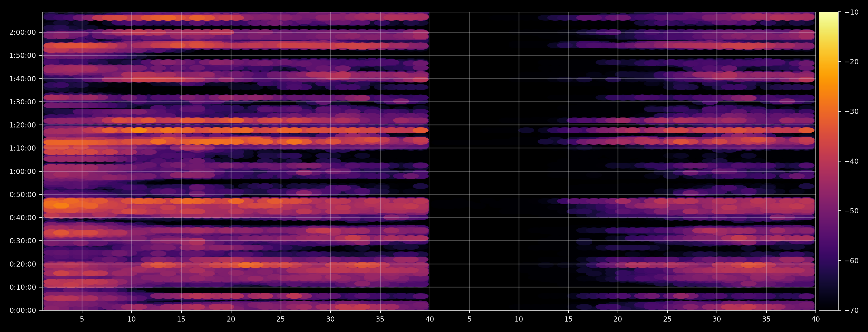Screen dimensions: 868x332
Task: Click the −40 colorbar tick label
Action: point(851,161)
